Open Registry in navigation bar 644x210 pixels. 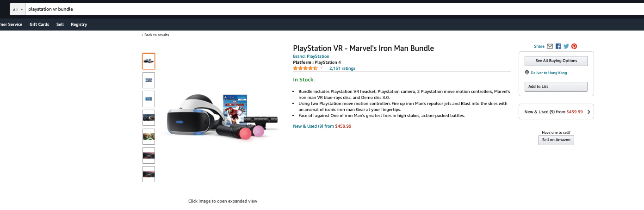coord(79,25)
